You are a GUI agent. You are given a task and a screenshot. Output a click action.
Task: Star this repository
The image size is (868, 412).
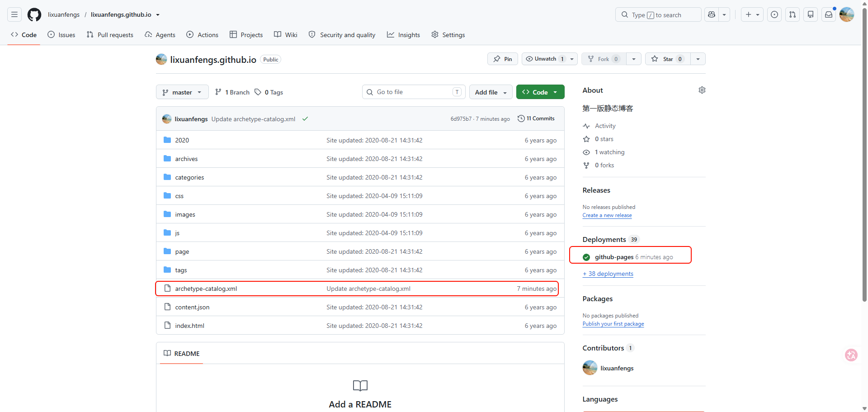pyautogui.click(x=668, y=59)
